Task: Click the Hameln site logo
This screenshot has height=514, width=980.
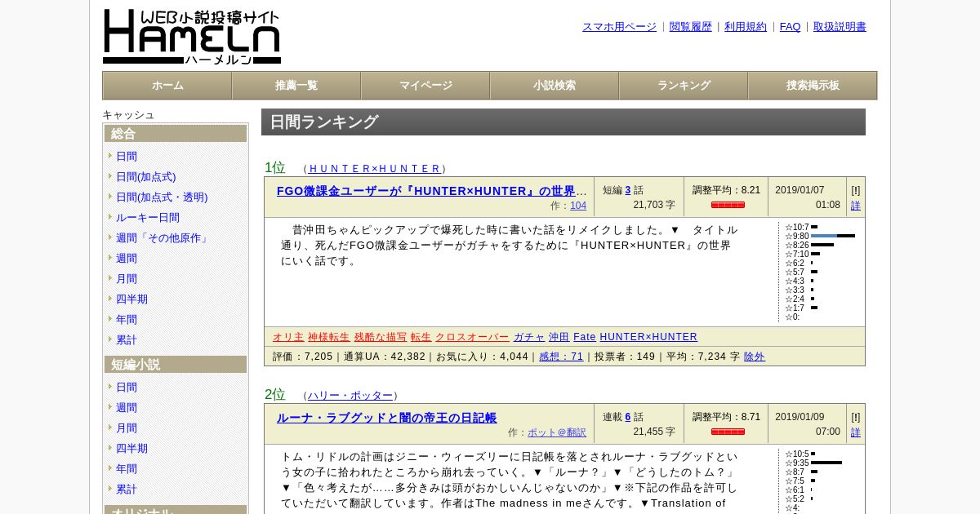Action: click(192, 37)
